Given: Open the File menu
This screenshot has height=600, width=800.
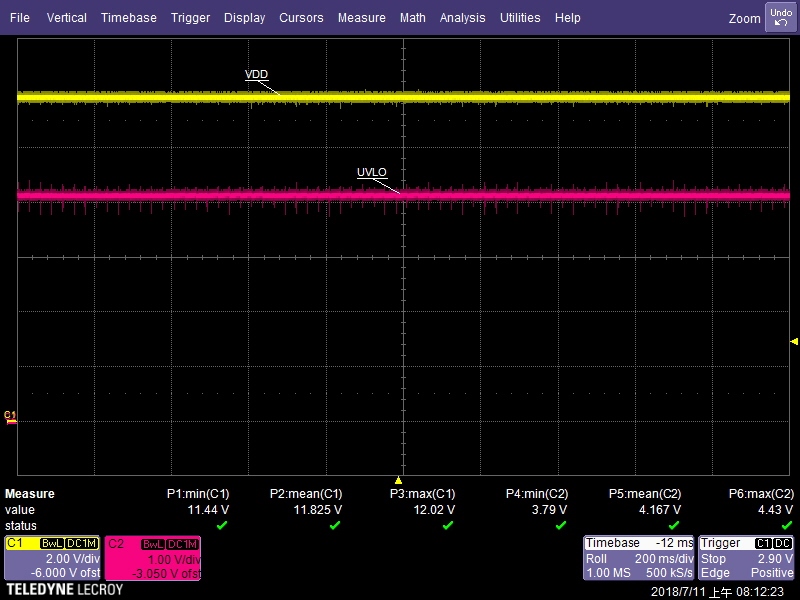Looking at the screenshot, I should point(20,17).
